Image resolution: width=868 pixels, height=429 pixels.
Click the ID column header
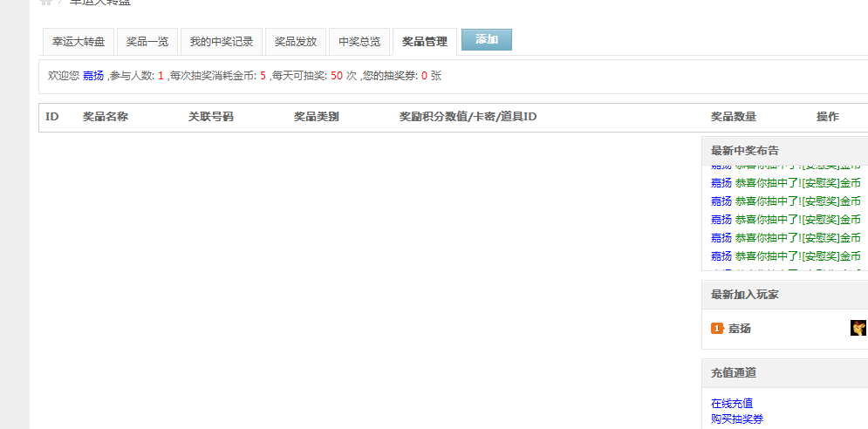52,117
